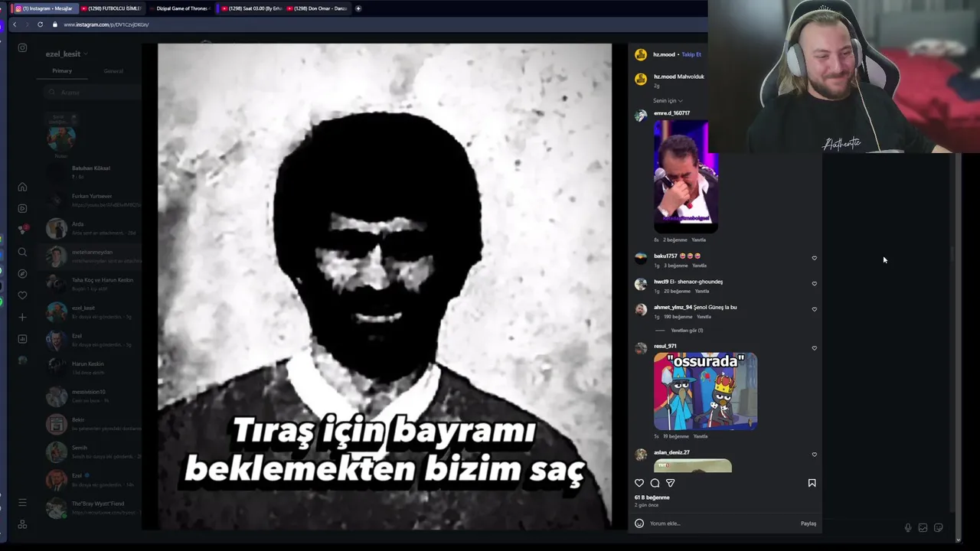Open Taha Koç ve Harun Keskin chat
Image resolution: width=980 pixels, height=551 pixels.
tap(92, 284)
